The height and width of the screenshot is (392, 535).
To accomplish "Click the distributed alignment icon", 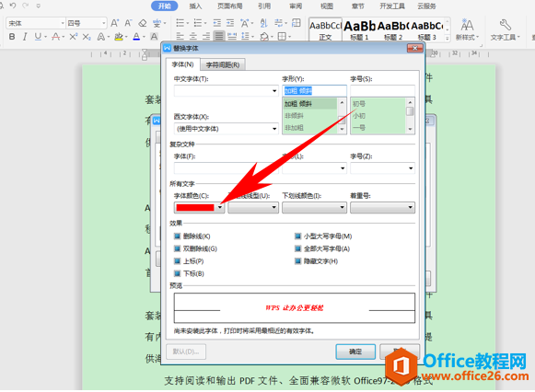I will coord(232,36).
